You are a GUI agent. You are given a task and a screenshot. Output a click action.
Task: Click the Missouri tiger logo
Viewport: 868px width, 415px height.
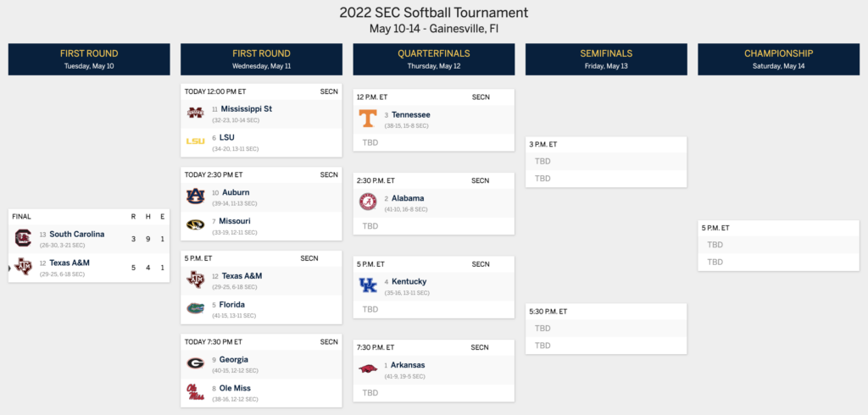coord(195,224)
